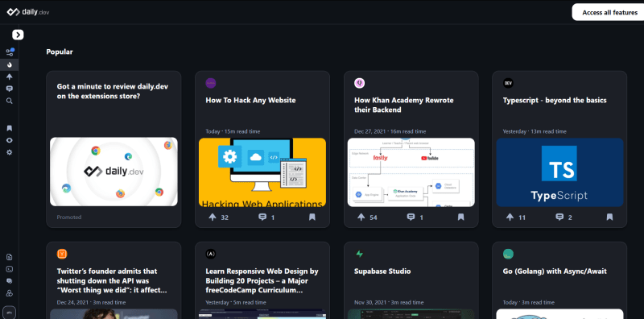644x319 pixels.
Task: Open How To Hack Any Website title
Action: [250, 101]
